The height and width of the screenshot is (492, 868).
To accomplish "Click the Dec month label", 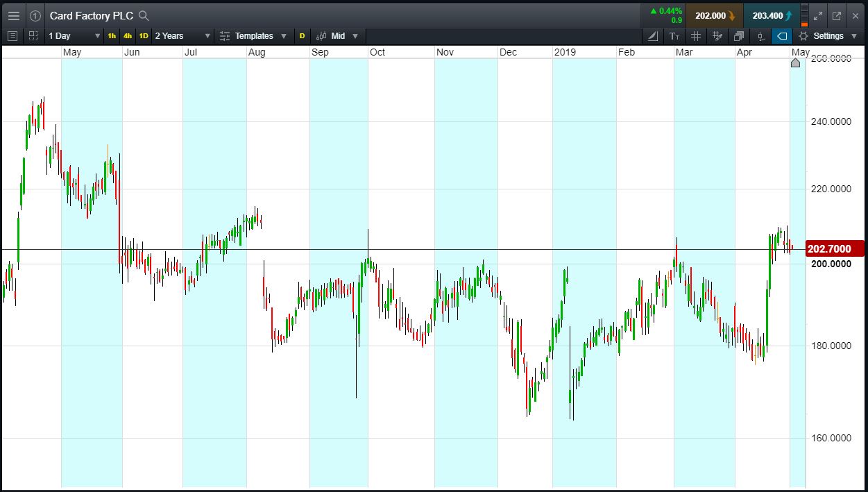I will (508, 53).
